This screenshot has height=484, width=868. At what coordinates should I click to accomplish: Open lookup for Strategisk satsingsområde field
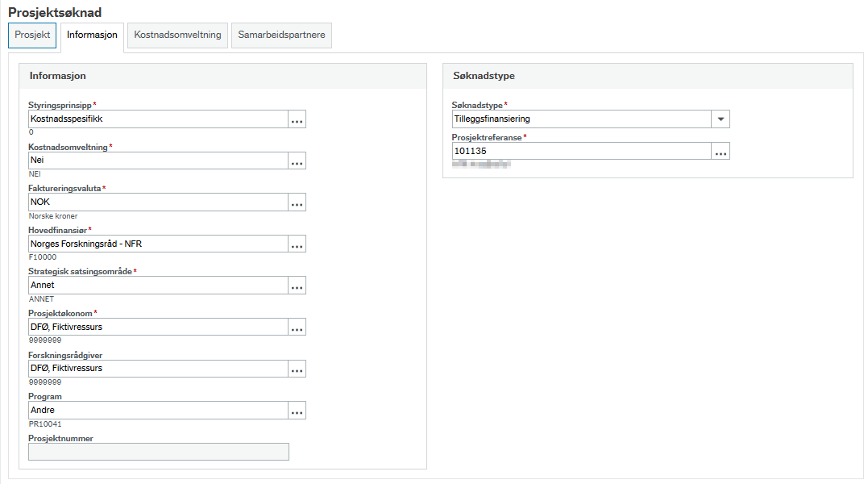click(297, 286)
